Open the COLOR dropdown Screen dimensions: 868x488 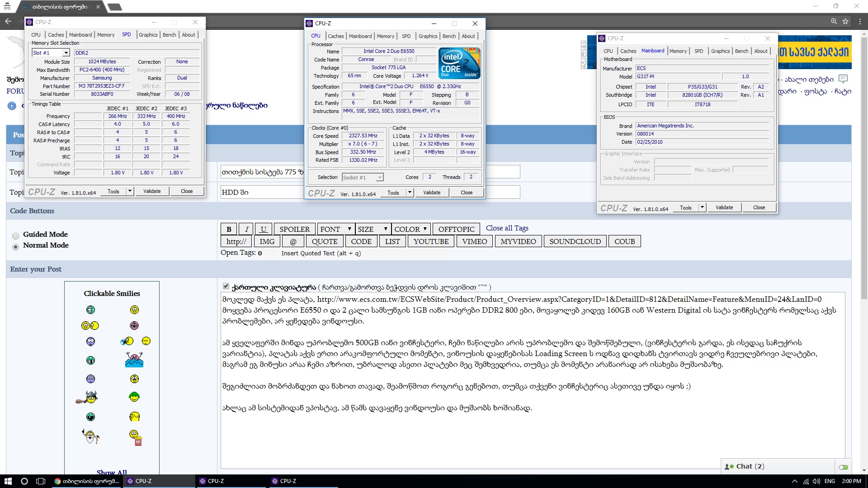(x=410, y=229)
